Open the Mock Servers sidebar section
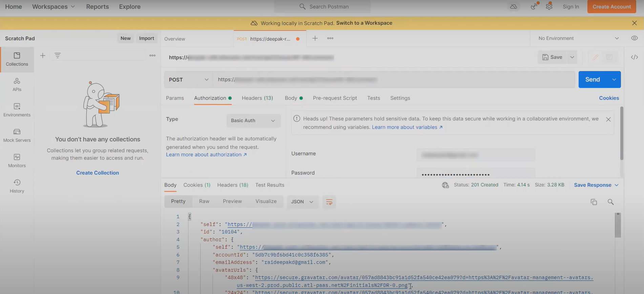 17,135
